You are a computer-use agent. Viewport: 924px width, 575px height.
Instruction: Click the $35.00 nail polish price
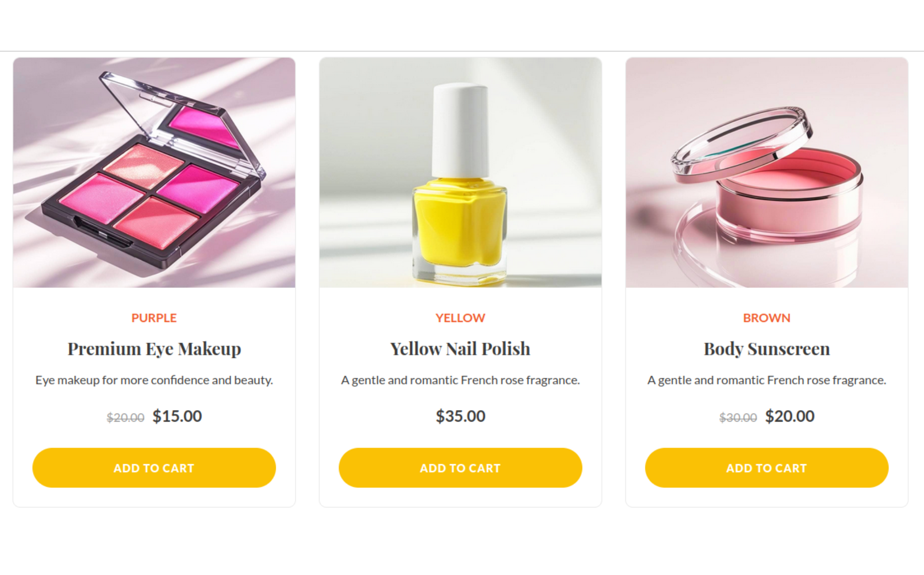click(x=461, y=416)
